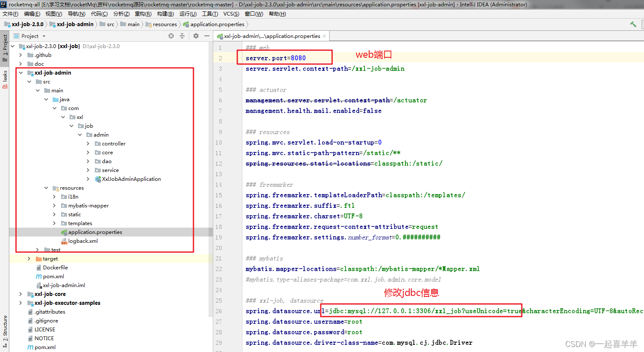644x352 pixels.
Task: Click the spring.freemarker.charset=UTF-8 line
Action: click(304, 216)
